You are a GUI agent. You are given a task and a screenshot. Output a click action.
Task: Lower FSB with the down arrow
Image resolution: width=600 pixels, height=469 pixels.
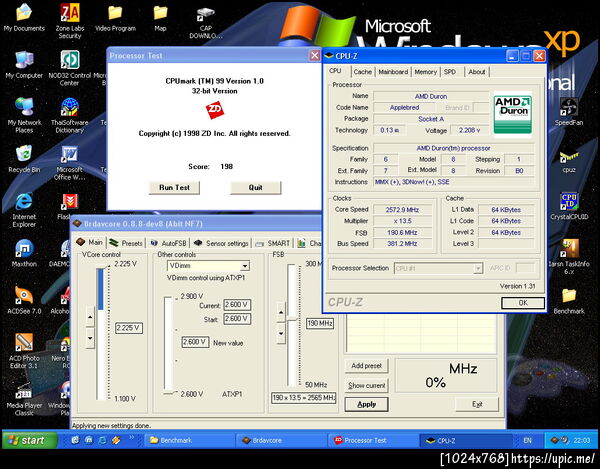pyautogui.click(x=281, y=333)
